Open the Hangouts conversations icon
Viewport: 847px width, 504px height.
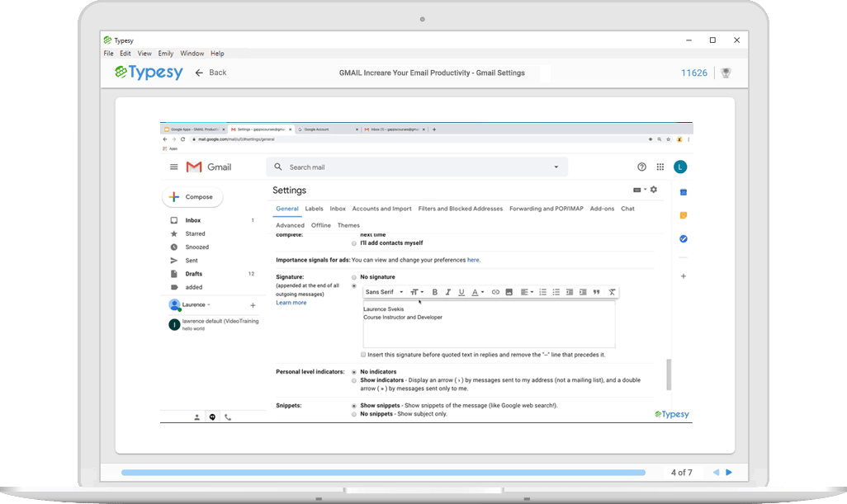point(213,417)
